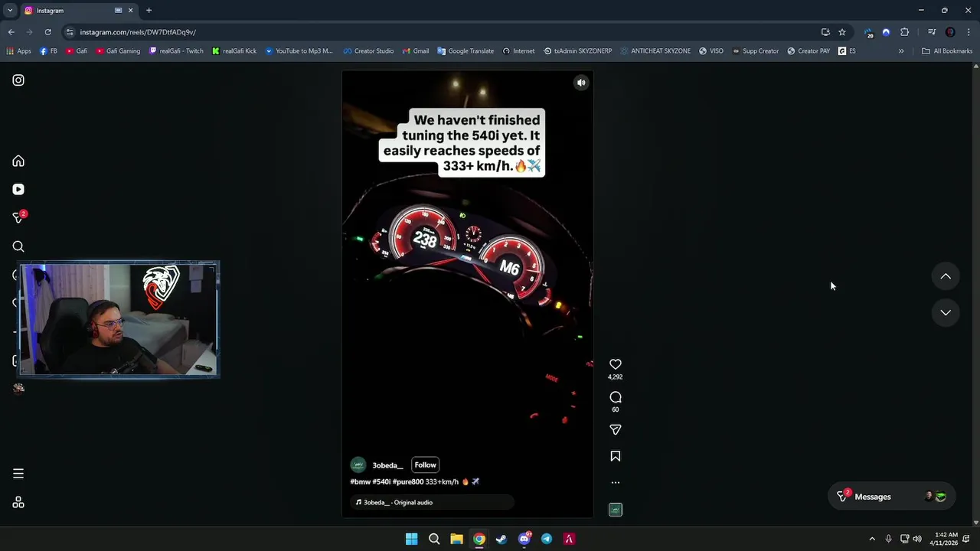View site information icon in address bar
The width and height of the screenshot is (980, 551).
[70, 32]
